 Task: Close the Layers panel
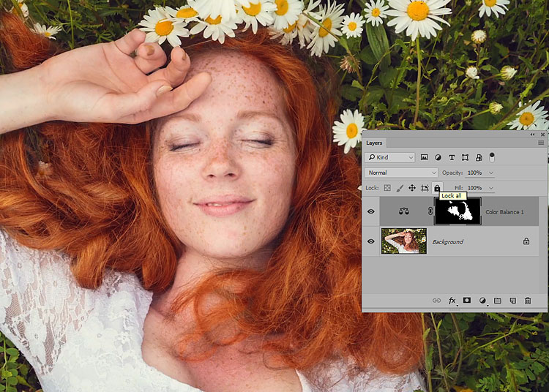(542, 135)
